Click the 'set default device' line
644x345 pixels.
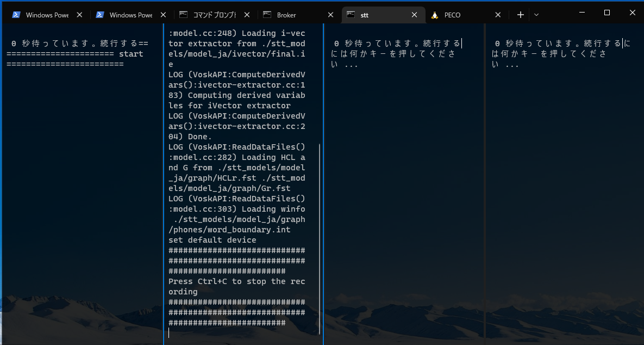pyautogui.click(x=212, y=240)
